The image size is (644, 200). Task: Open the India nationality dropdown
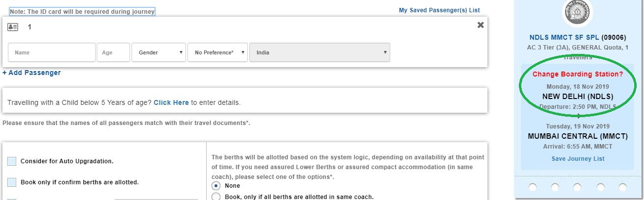pyautogui.click(x=320, y=52)
